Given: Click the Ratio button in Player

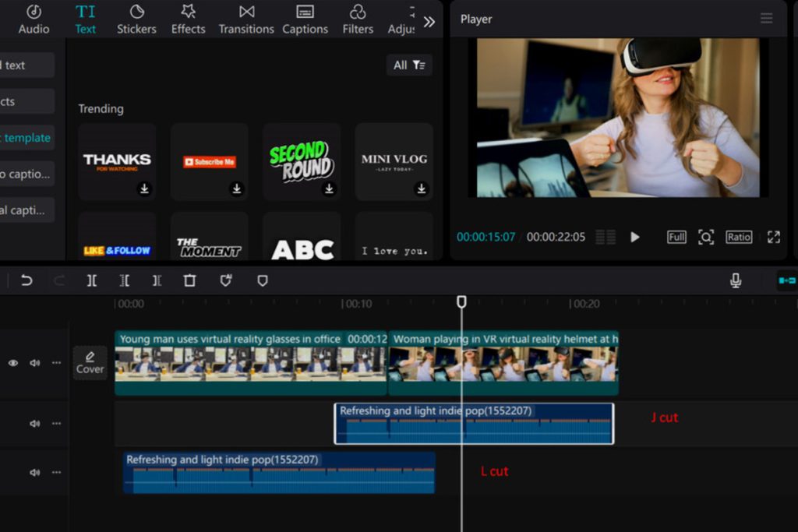Looking at the screenshot, I should point(739,237).
